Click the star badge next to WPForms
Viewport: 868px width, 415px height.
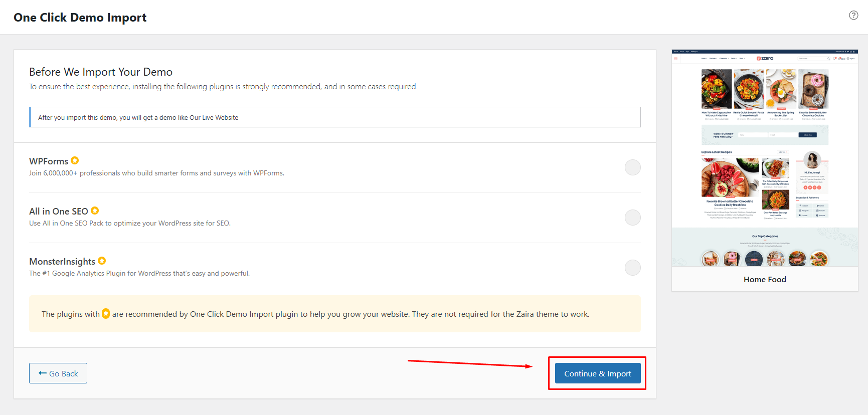point(75,160)
